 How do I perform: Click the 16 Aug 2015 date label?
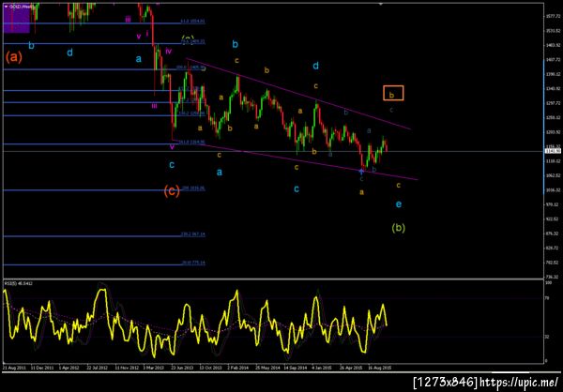pos(378,368)
